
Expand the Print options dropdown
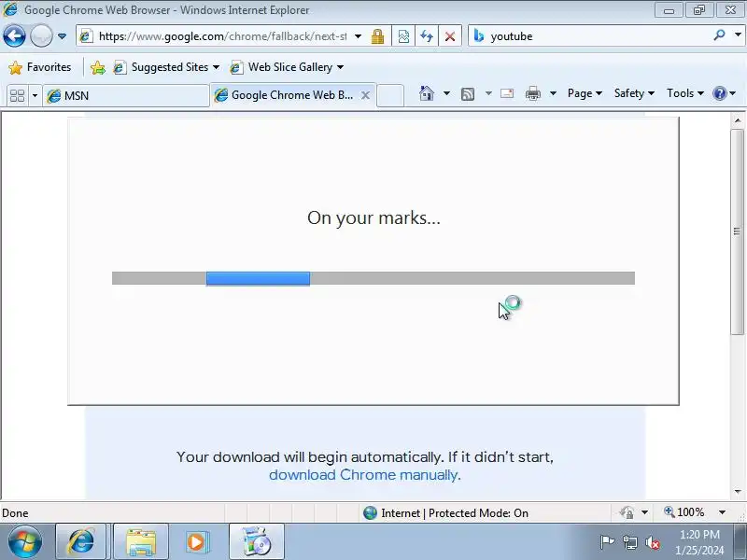(553, 93)
